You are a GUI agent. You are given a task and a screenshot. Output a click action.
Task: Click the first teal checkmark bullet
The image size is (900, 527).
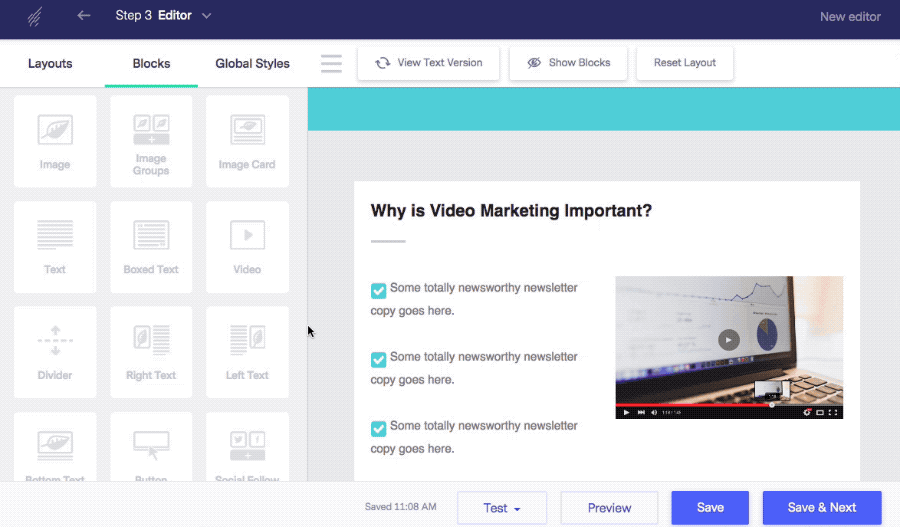tap(378, 290)
